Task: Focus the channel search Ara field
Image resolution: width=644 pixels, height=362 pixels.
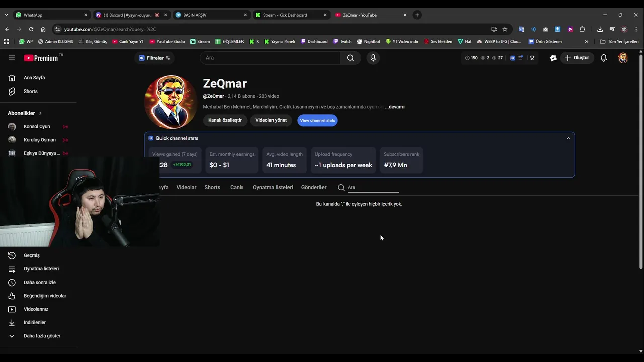Action: (x=373, y=187)
